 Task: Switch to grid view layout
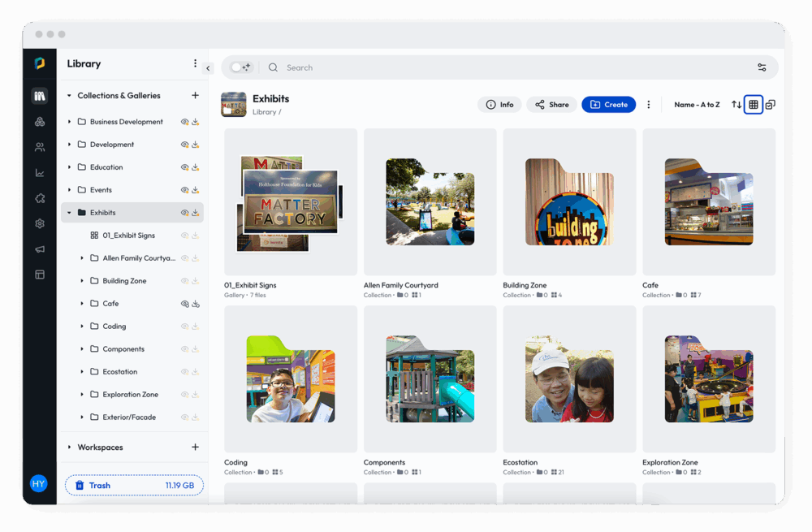click(754, 105)
